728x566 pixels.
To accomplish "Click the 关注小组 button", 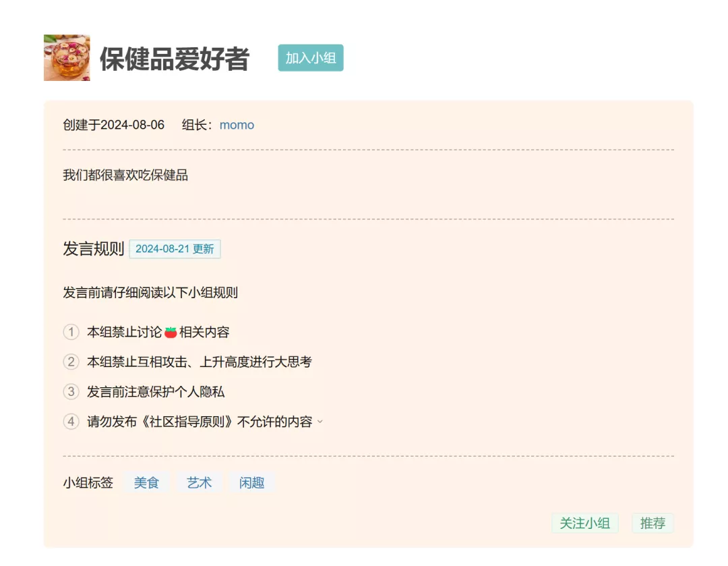I will pos(584,523).
